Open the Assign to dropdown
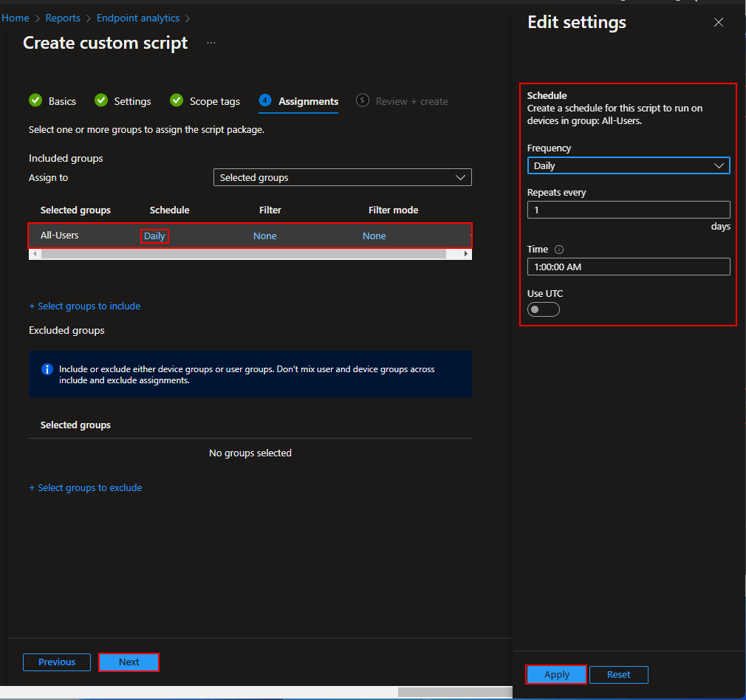The width and height of the screenshot is (746, 700). [x=342, y=177]
